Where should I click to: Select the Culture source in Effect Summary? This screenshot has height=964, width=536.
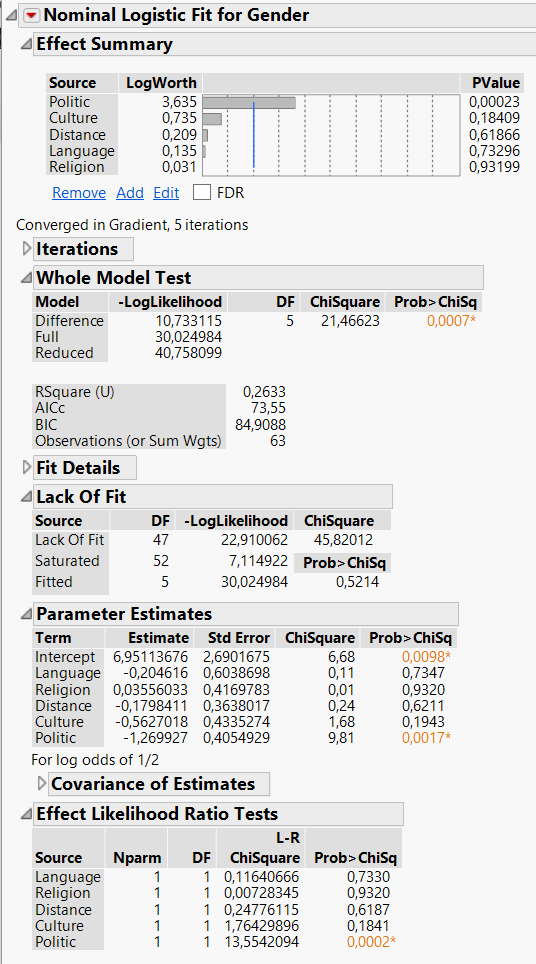coord(73,118)
